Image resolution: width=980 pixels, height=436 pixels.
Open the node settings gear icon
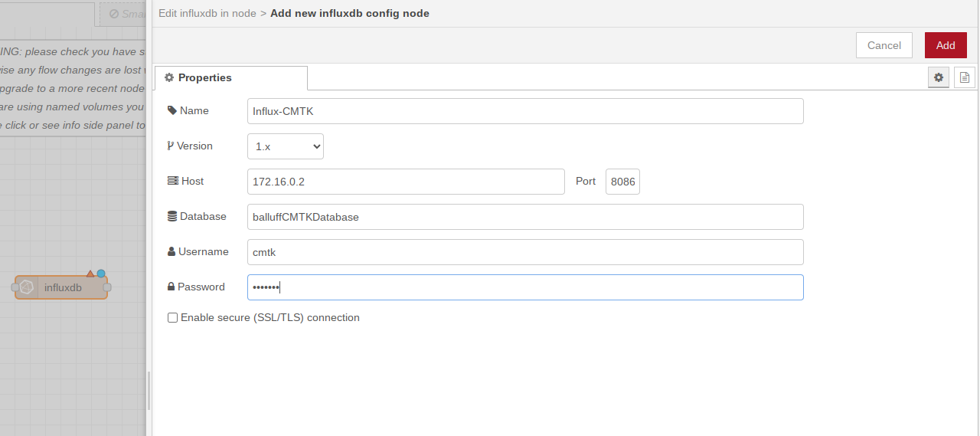939,77
